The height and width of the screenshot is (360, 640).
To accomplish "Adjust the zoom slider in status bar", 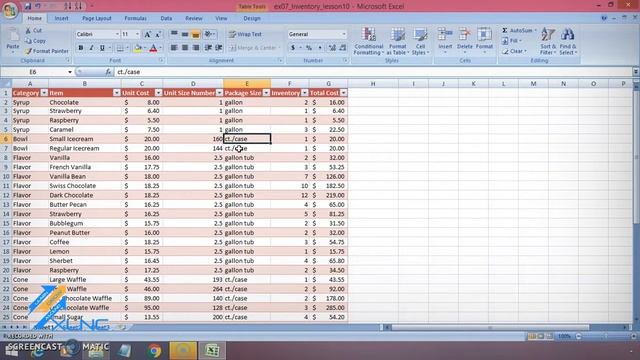I will pyautogui.click(x=606, y=336).
